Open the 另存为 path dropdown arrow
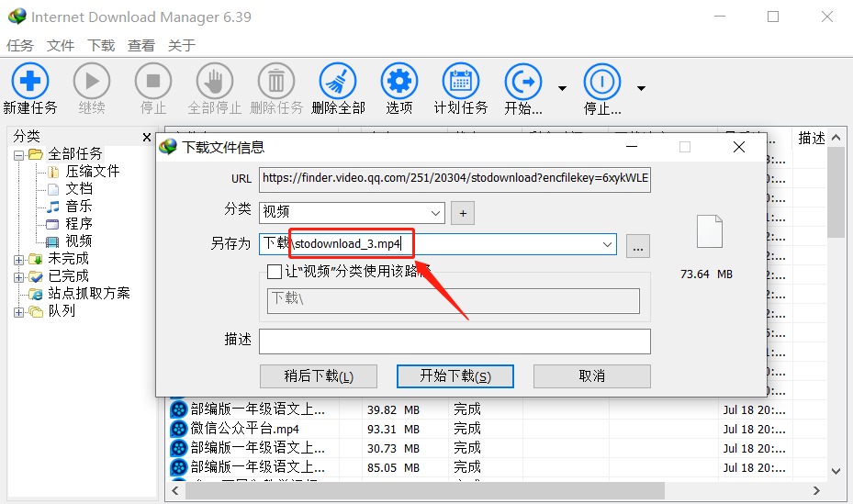The height and width of the screenshot is (504, 853). [x=607, y=244]
